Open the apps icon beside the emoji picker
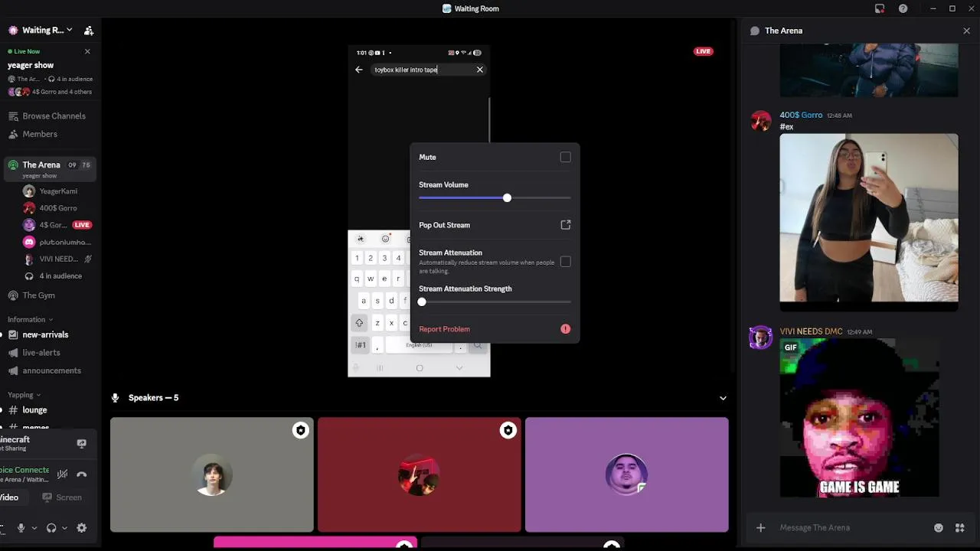Viewport: 980px width, 551px height. coord(959,528)
